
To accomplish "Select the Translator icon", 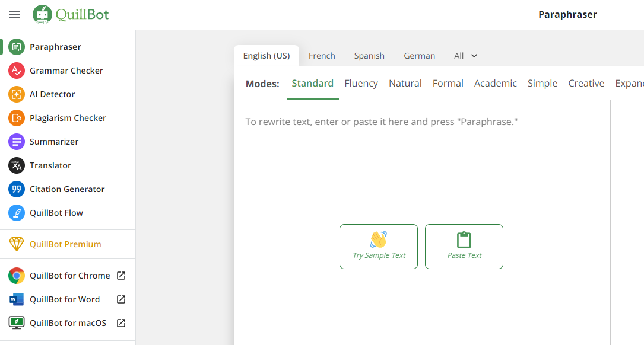I will click(x=17, y=165).
